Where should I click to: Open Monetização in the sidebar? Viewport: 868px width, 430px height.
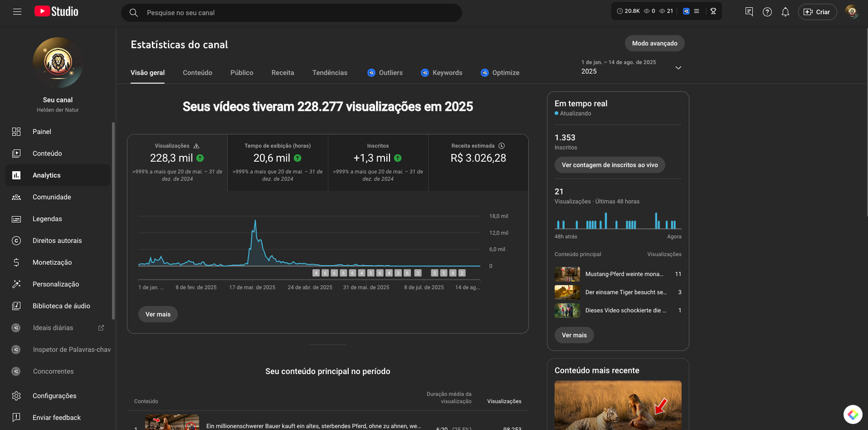(58, 262)
